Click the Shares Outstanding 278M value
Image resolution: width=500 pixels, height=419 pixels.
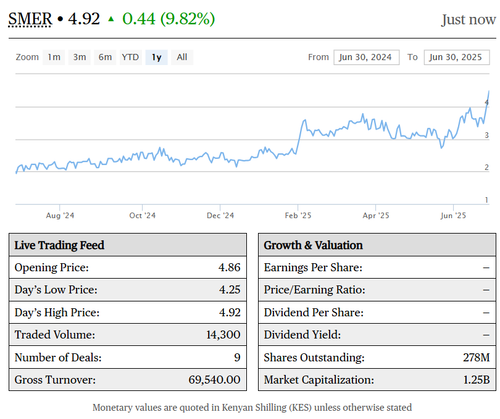(x=476, y=357)
